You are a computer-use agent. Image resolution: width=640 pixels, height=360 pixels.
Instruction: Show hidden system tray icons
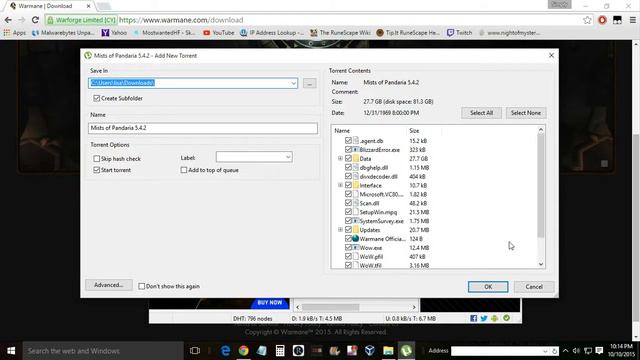[565, 351]
